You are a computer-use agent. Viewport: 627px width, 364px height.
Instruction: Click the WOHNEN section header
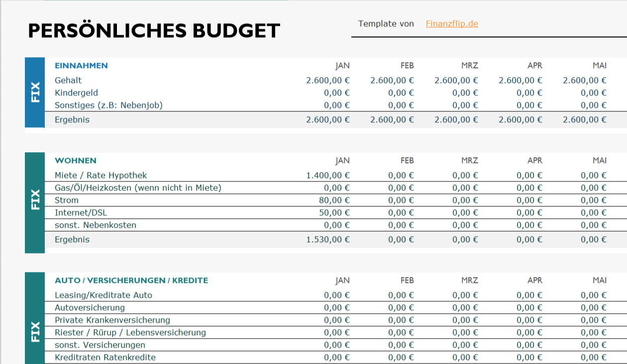(76, 161)
